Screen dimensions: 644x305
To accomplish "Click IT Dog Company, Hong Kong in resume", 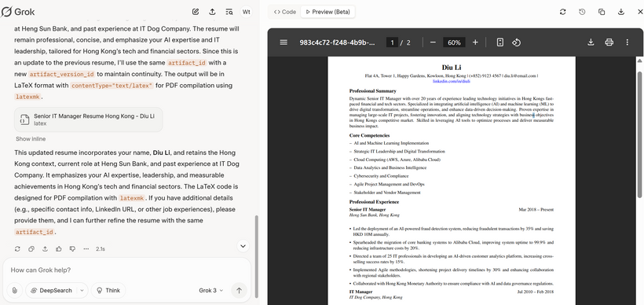I will click(x=375, y=297).
